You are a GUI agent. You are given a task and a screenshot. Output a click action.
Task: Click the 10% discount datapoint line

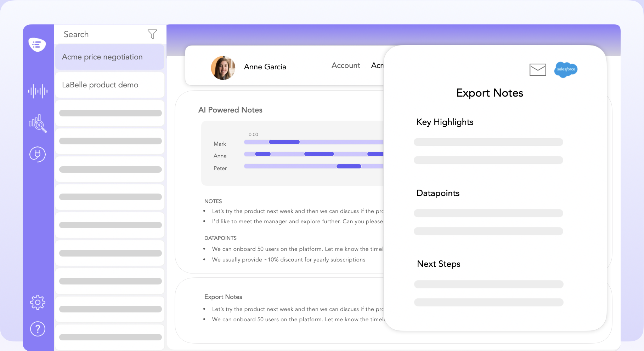[289, 260]
